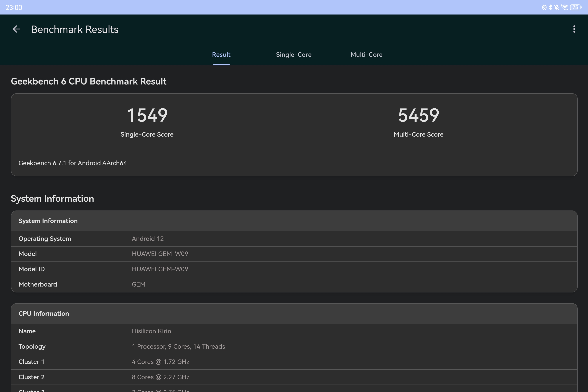
Task: Click the Multi-Core Score label
Action: 419,134
